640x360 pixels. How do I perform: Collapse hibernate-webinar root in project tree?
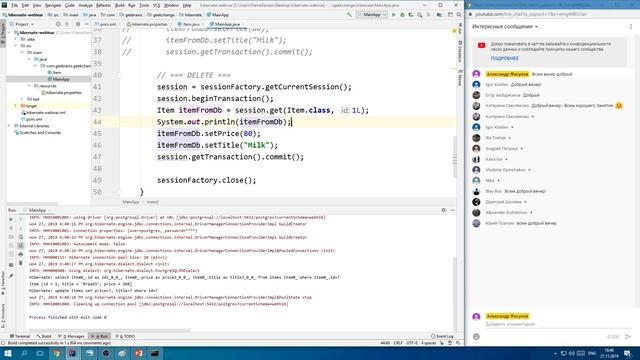tap(10, 32)
